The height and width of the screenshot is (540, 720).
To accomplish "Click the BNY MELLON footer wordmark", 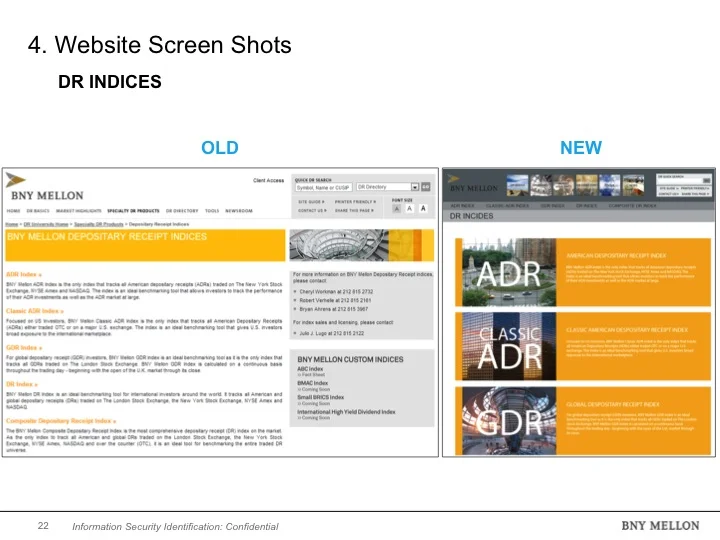I will pos(660,526).
